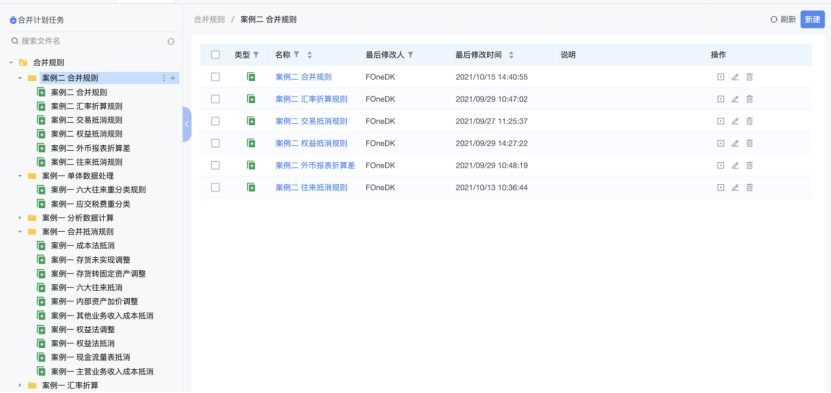The height and width of the screenshot is (393, 831).
Task: Select 案例一 成本法抵消 in tree
Action: point(83,246)
